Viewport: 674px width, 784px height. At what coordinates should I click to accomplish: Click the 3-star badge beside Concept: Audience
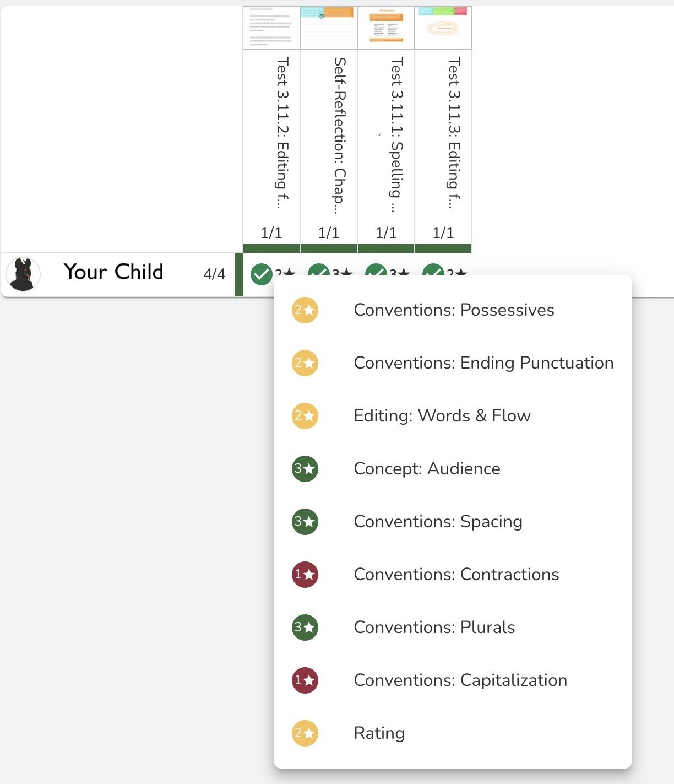click(305, 469)
